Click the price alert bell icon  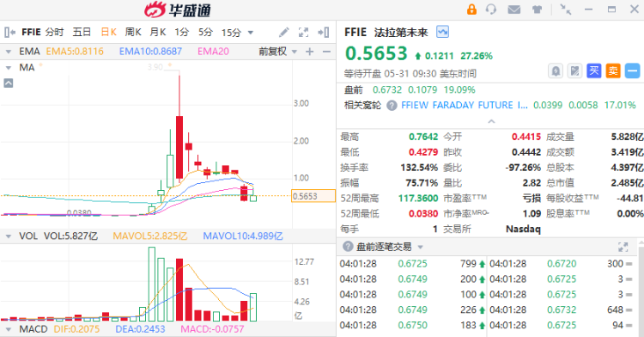(556, 71)
